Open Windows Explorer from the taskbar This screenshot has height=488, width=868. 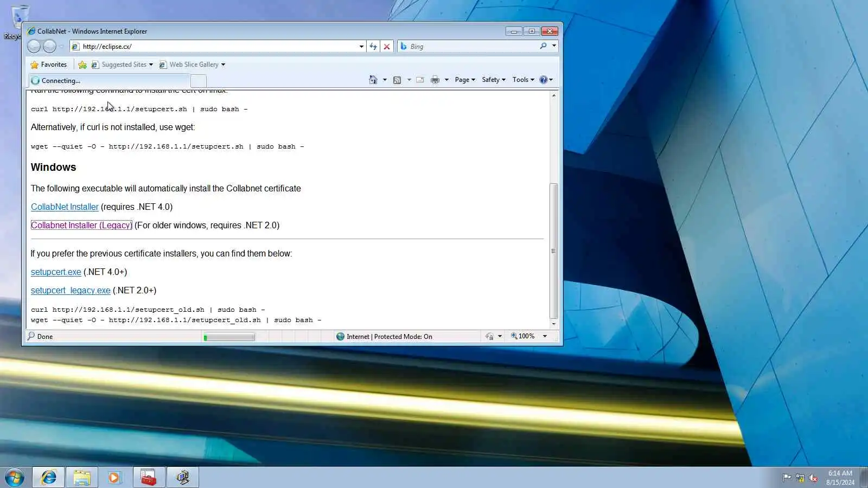[82, 478]
